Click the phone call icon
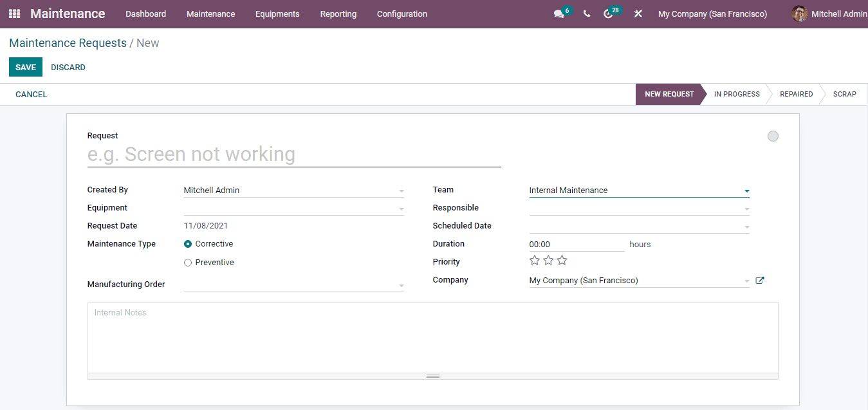Screen dimensions: 868x410 pyautogui.click(x=586, y=13)
